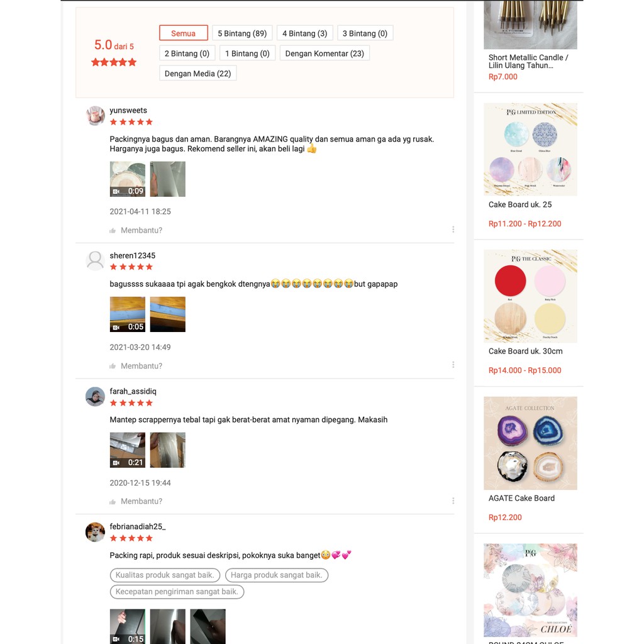Play sheren12345 0:05 review video
This screenshot has width=644, height=644.
point(127,314)
